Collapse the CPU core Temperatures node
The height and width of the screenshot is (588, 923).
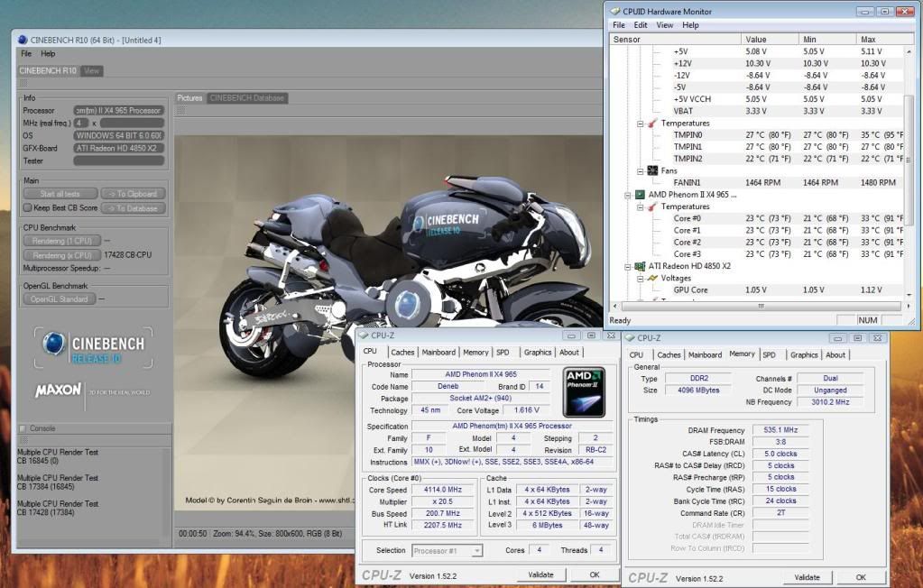coord(640,207)
